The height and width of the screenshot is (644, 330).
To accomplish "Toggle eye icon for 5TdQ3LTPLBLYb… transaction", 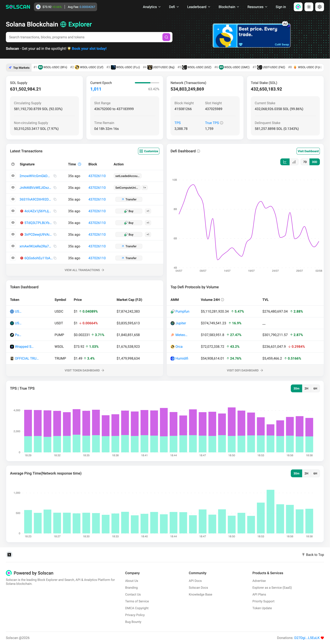I will click(13, 223).
